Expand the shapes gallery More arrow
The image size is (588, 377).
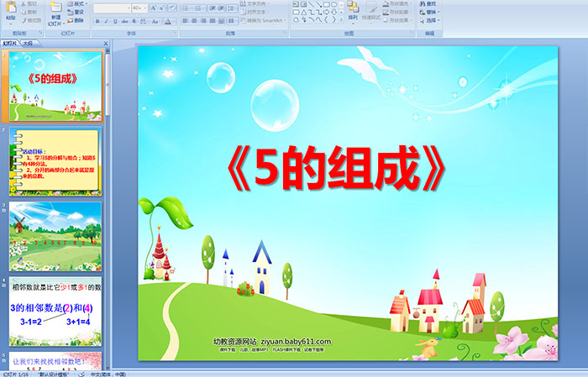[x=341, y=18]
